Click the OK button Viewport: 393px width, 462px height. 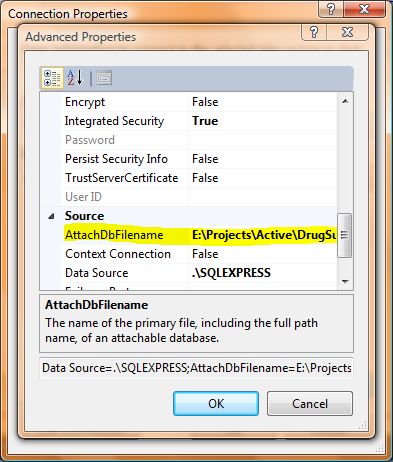point(216,403)
